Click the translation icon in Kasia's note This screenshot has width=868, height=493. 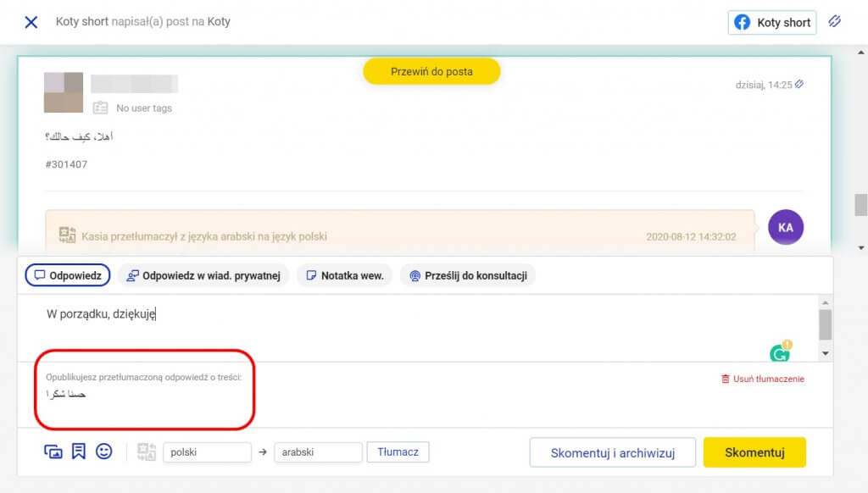coord(68,235)
